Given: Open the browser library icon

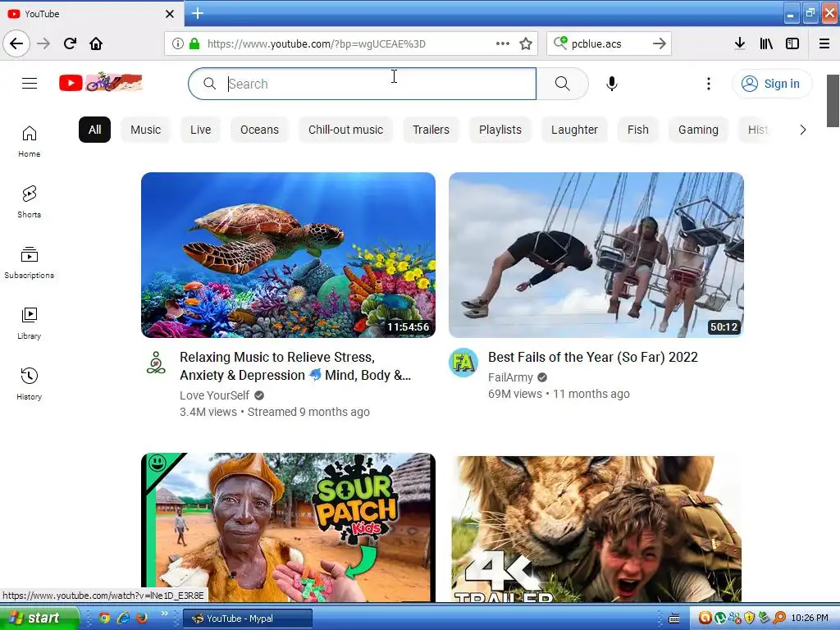Looking at the screenshot, I should coord(766,43).
